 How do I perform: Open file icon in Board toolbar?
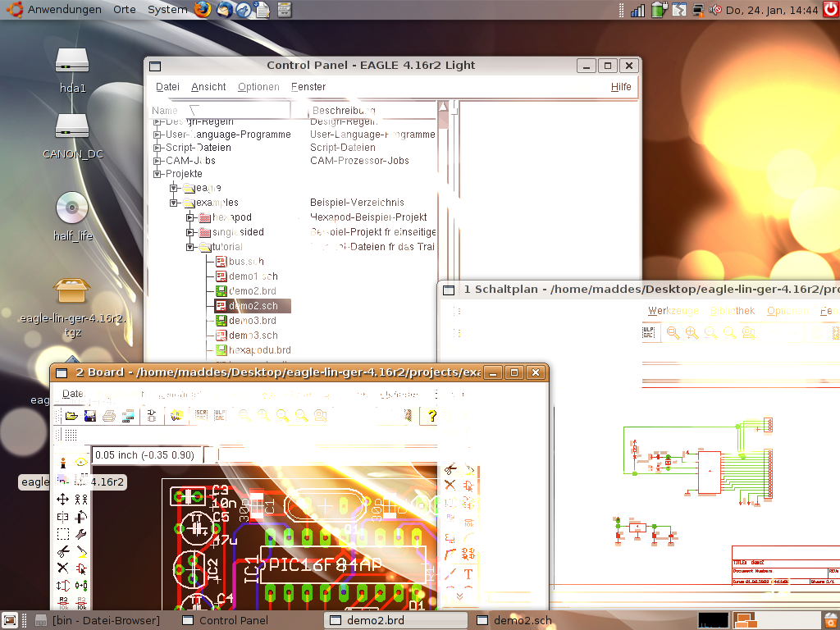[71, 416]
